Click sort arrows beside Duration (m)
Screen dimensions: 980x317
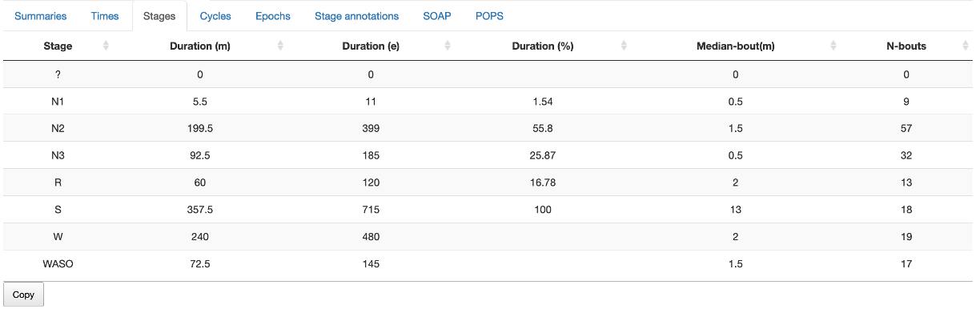280,46
